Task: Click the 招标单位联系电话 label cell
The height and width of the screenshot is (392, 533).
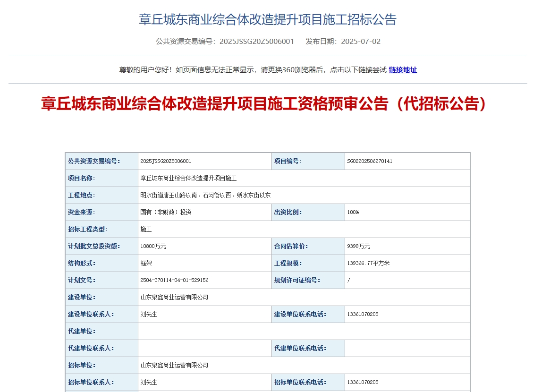Action: (x=308, y=382)
